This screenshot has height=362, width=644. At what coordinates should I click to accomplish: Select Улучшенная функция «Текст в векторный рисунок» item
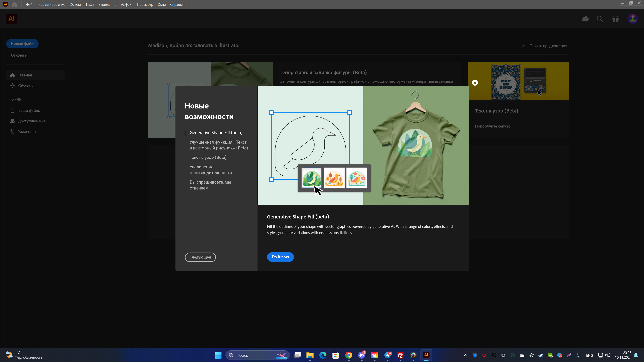coord(219,145)
